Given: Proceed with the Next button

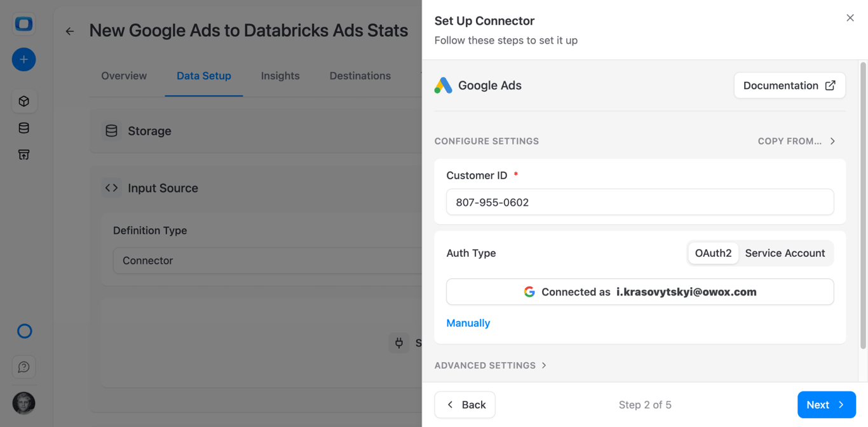Looking at the screenshot, I should (x=827, y=405).
